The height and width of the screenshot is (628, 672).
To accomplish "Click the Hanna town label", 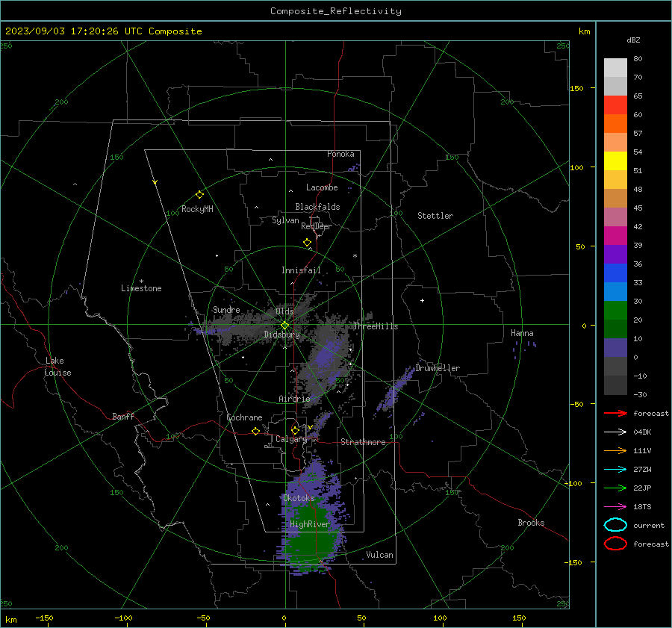I will pos(522,333).
